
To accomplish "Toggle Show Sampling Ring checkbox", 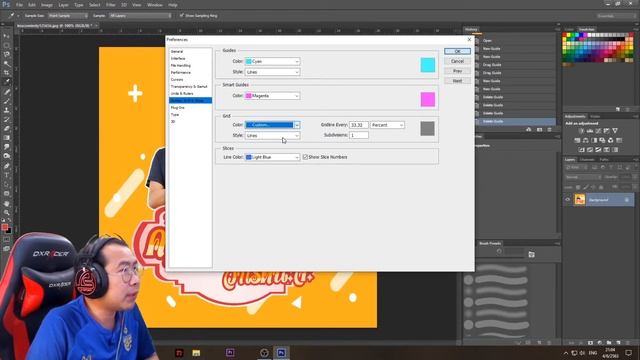I will click(182, 16).
